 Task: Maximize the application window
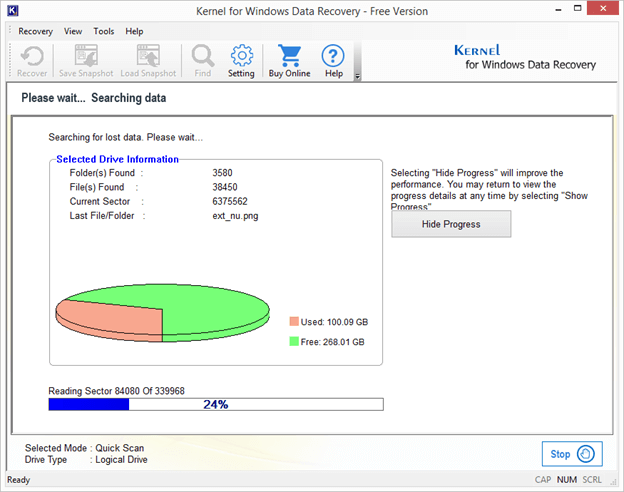577,8
